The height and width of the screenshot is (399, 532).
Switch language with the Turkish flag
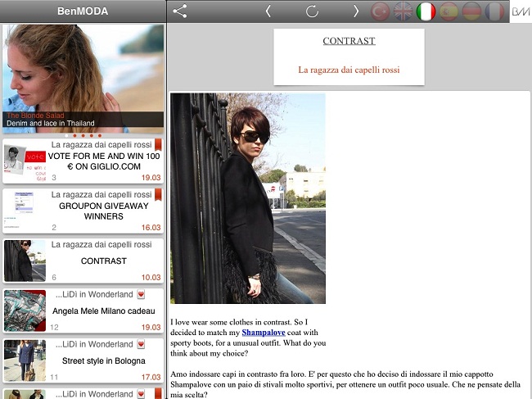click(380, 11)
